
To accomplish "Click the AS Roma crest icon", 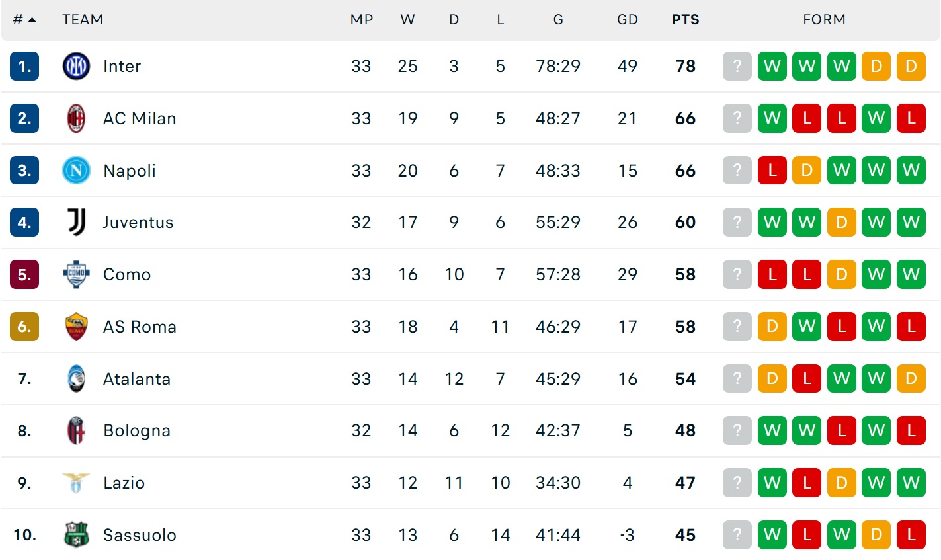I will (76, 327).
